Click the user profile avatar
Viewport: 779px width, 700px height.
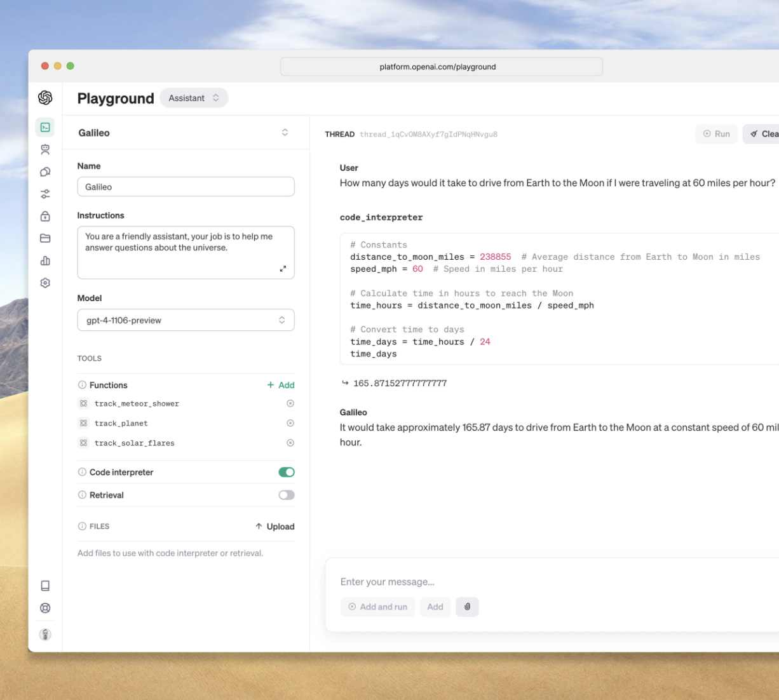tap(45, 634)
